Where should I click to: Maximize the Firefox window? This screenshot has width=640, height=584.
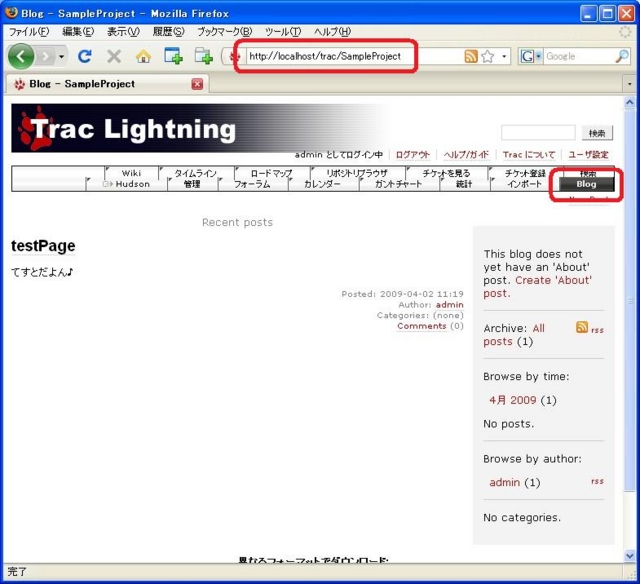tap(607, 14)
